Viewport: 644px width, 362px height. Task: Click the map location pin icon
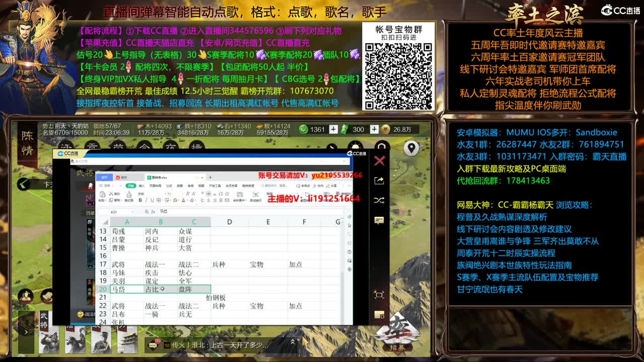coord(412,148)
